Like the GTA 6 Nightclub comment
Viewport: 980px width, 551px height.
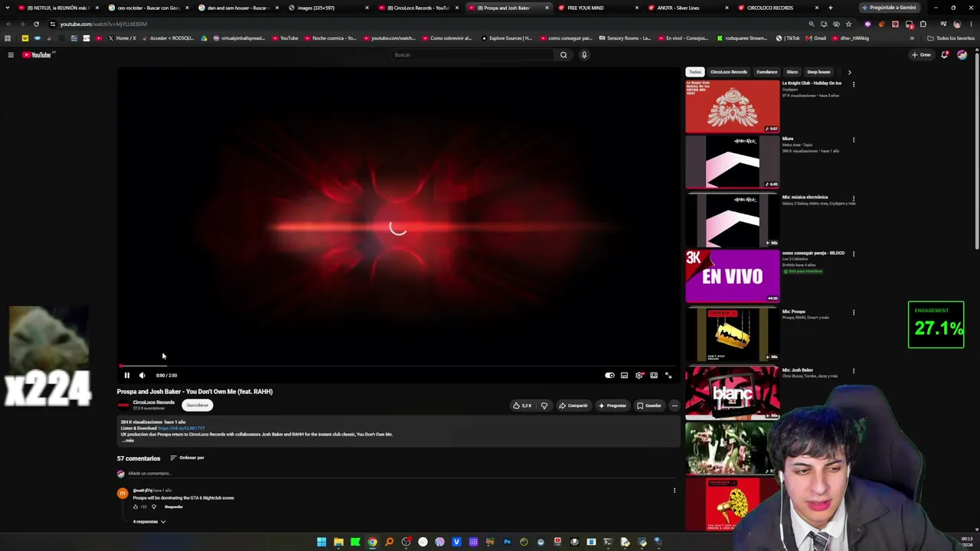click(x=136, y=507)
